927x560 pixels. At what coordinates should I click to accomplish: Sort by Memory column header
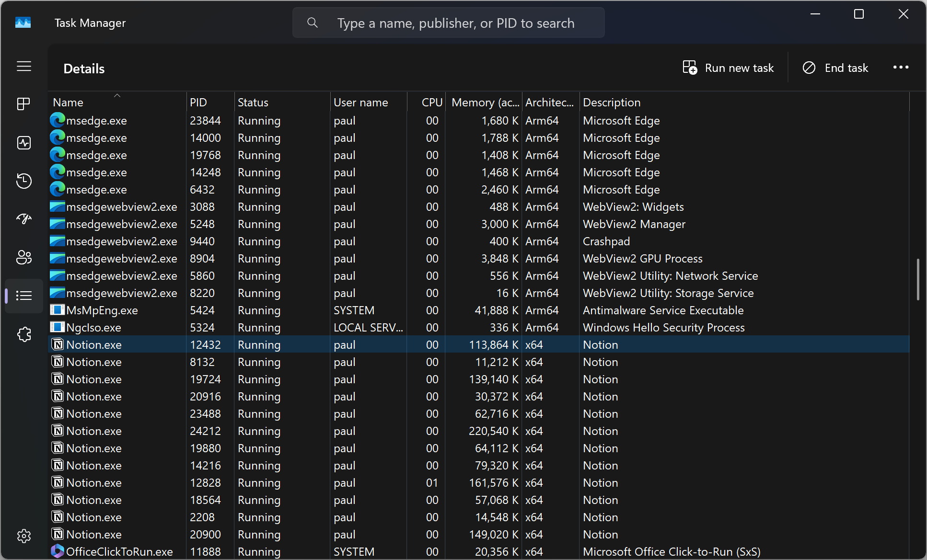[x=484, y=103]
